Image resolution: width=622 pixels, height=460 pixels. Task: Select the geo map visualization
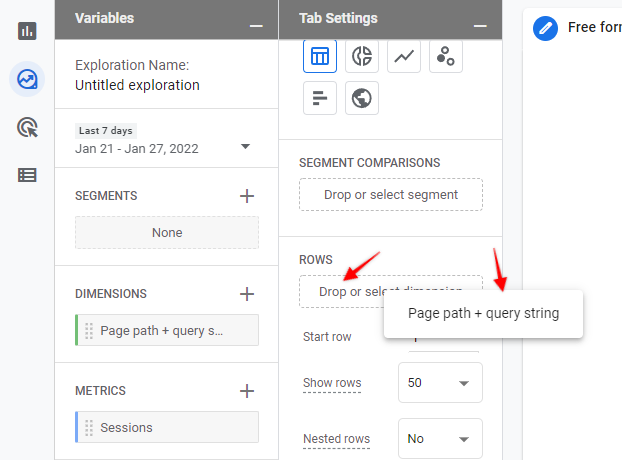(362, 98)
